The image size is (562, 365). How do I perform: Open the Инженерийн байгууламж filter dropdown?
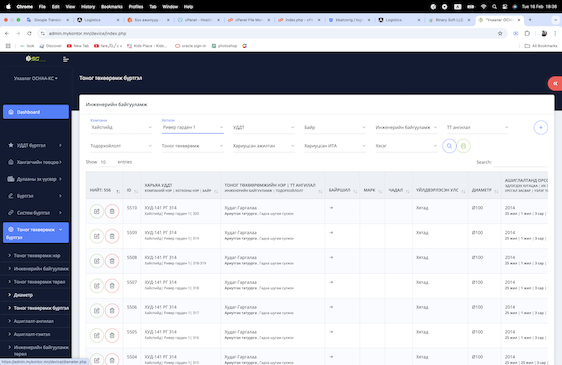[x=406, y=127]
